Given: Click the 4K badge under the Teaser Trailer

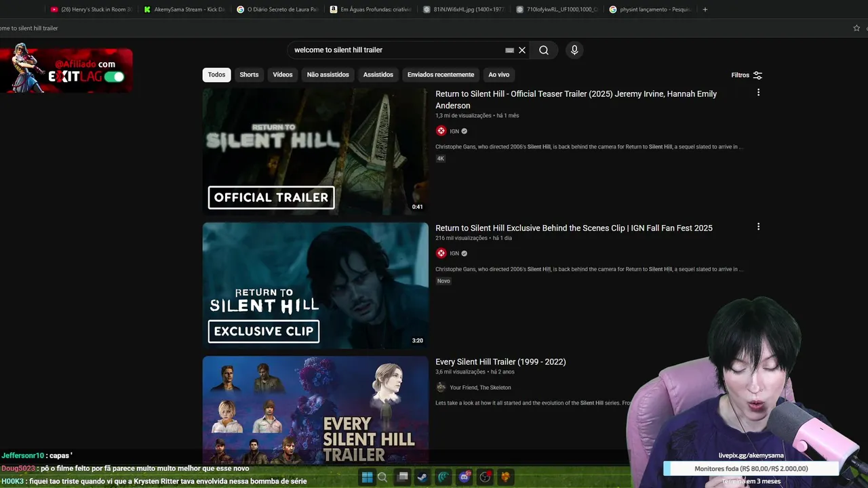Looking at the screenshot, I should click(440, 159).
